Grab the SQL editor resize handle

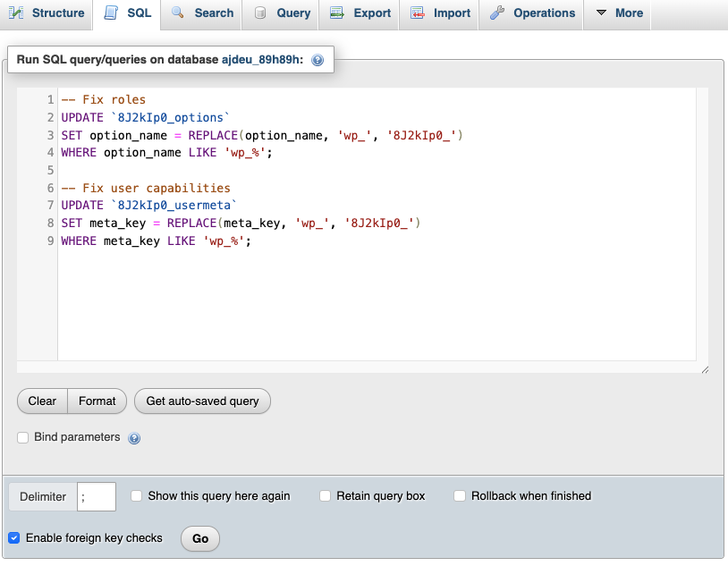click(705, 369)
